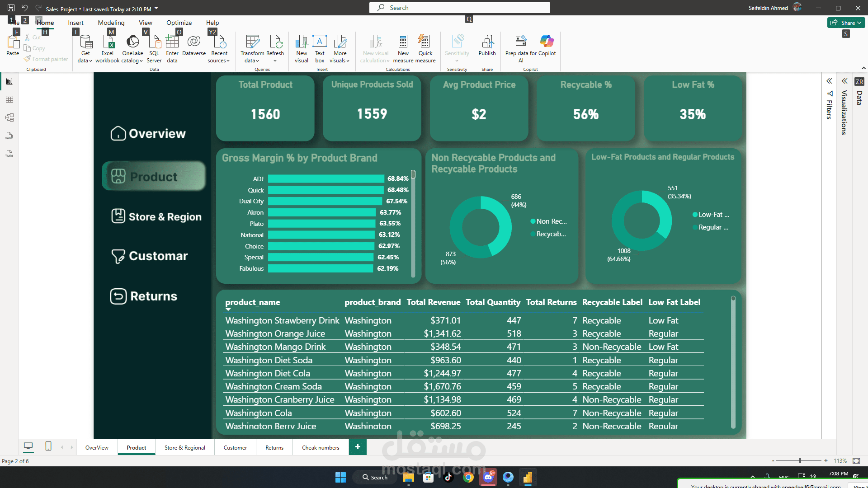The image size is (868, 488).
Task: Open the Modeling ribbon tab
Action: [x=111, y=23]
